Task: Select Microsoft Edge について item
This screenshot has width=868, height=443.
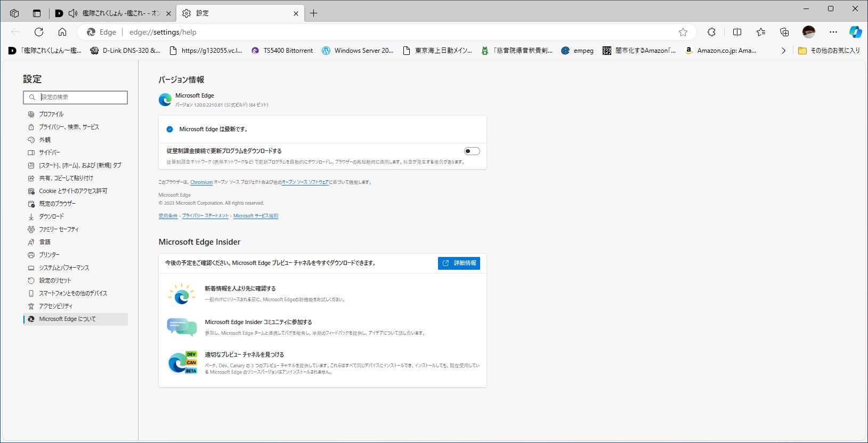Action: 75,319
